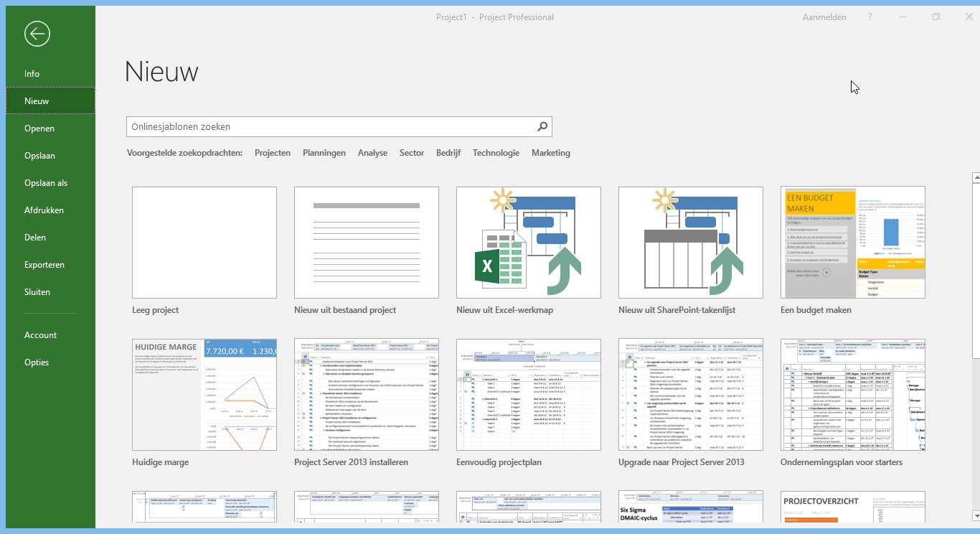The height and width of the screenshot is (534, 980).
Task: Click the restore window button
Action: pyautogui.click(x=936, y=17)
